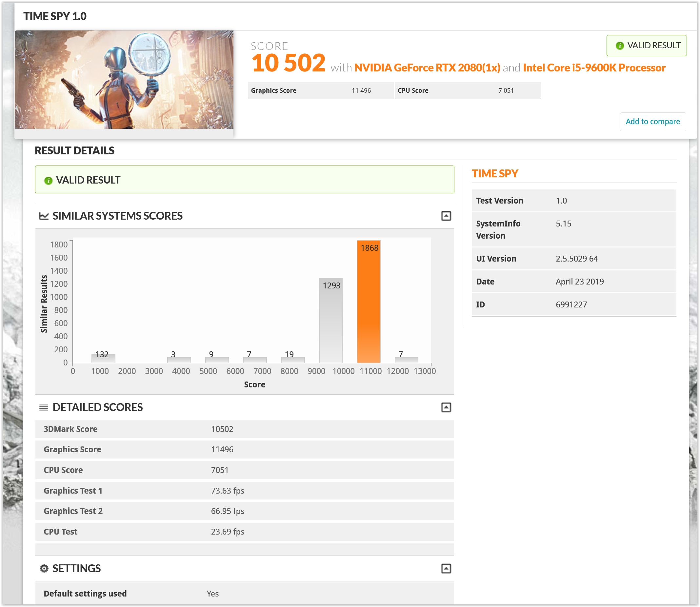
Task: Click the list icon beside Detailed Scores
Action: pos(44,407)
